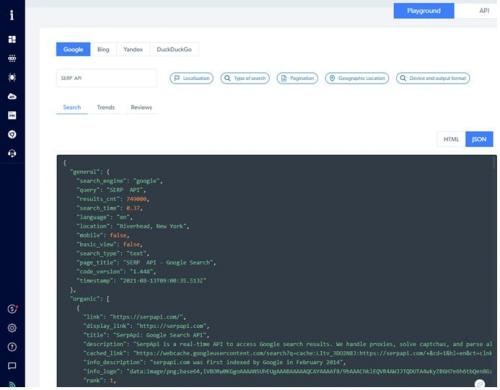The width and height of the screenshot is (500, 390).
Task: Open the dashboard grid icon in sidebar
Action: [x=12, y=39]
